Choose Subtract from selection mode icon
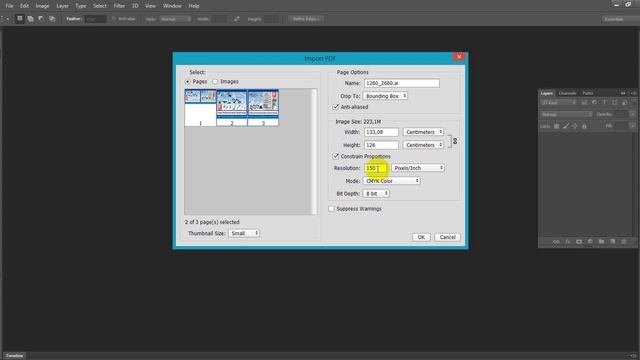Screen dimensions: 640x360 (41, 19)
